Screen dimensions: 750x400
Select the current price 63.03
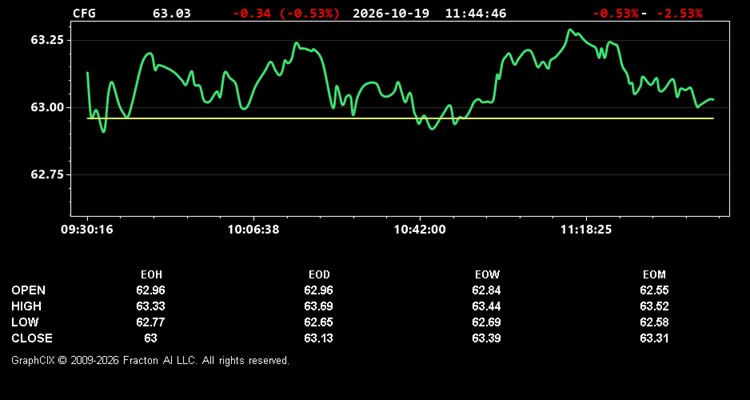(x=171, y=13)
